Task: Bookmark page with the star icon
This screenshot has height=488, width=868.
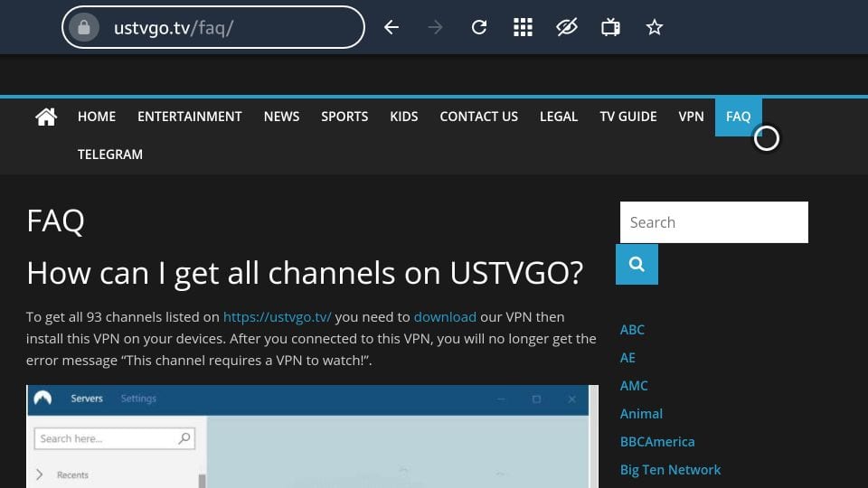Action: 655,27
